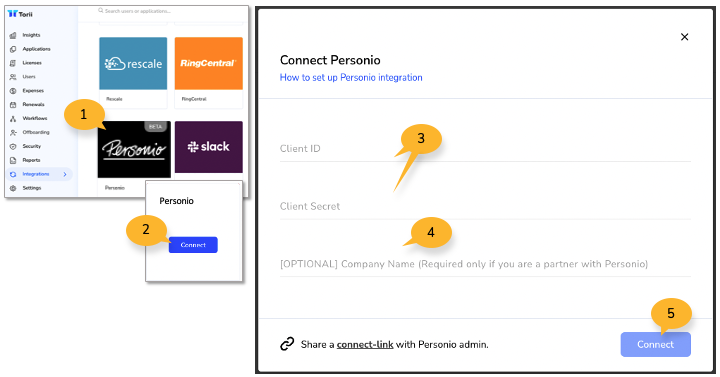Open the Insights sidebar icon
The width and height of the screenshot is (720, 377).
pyautogui.click(x=13, y=35)
